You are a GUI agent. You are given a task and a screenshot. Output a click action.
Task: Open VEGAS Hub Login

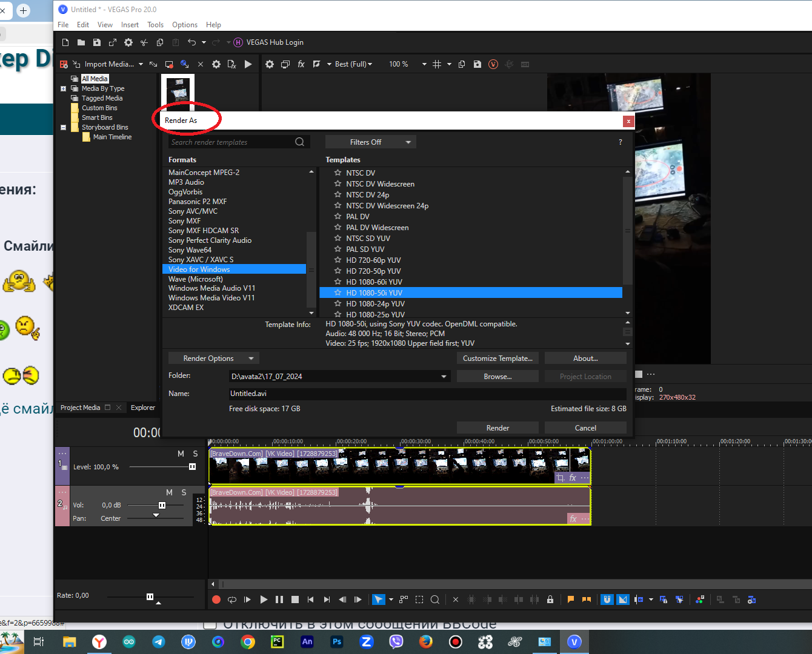coord(268,42)
